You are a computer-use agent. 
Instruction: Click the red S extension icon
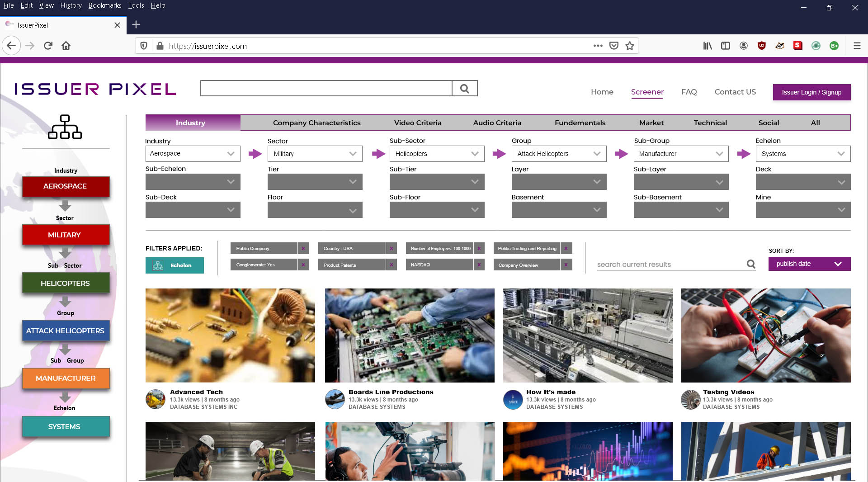[x=798, y=46]
